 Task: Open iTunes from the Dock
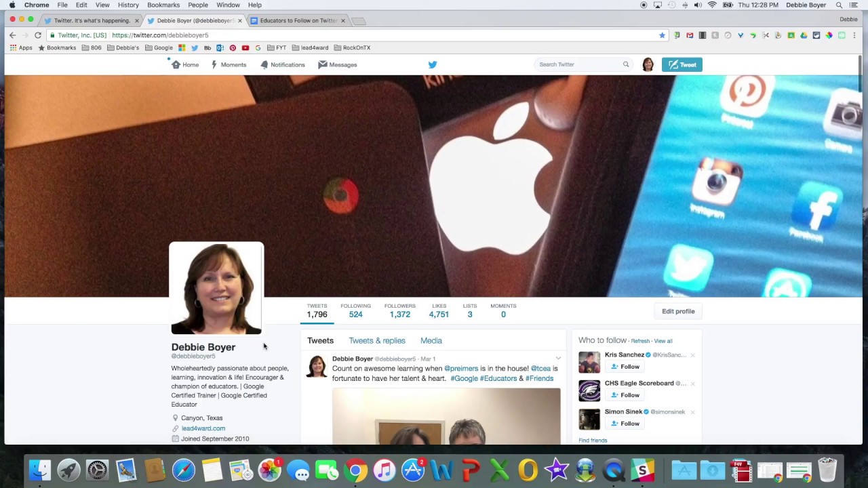[384, 470]
